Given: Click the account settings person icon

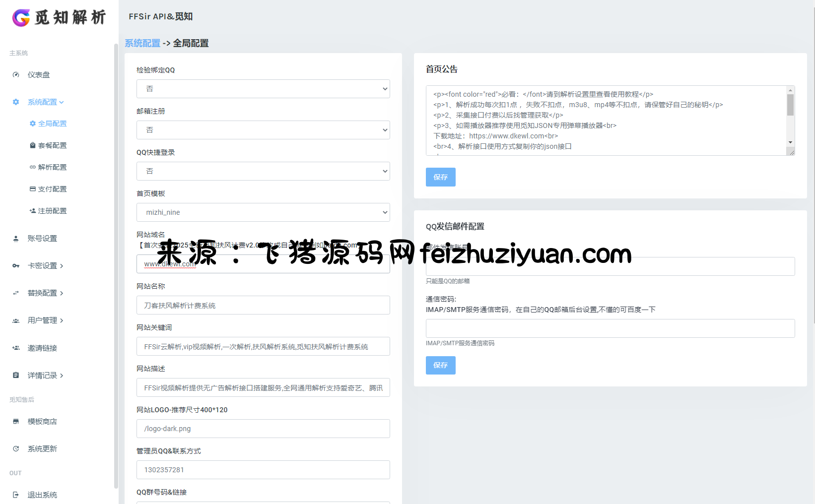Looking at the screenshot, I should coord(16,239).
